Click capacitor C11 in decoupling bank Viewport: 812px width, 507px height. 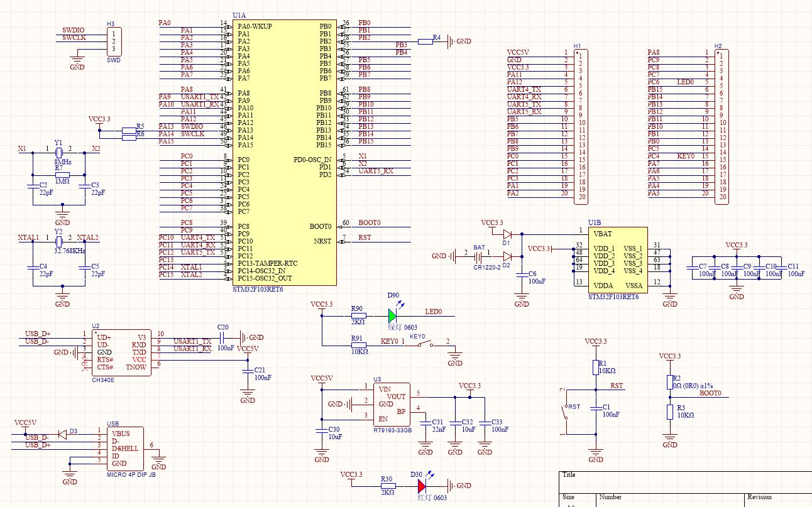782,266
